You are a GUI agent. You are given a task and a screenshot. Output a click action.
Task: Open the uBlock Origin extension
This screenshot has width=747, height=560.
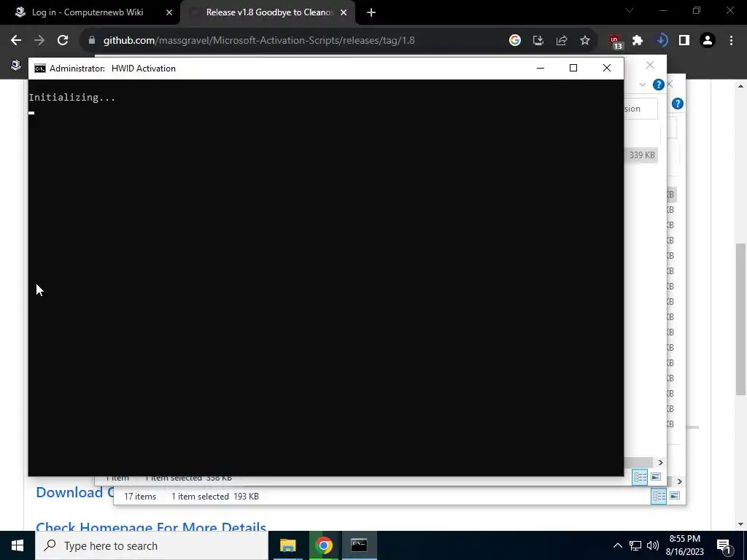pos(616,42)
